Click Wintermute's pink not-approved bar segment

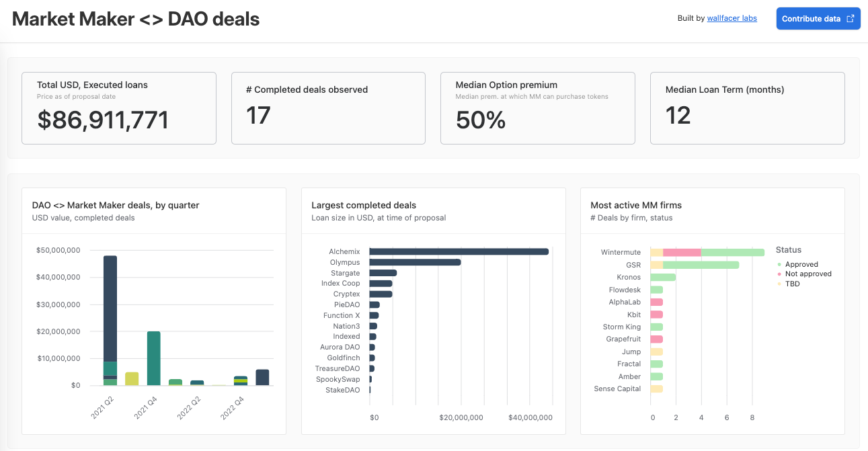click(x=682, y=252)
